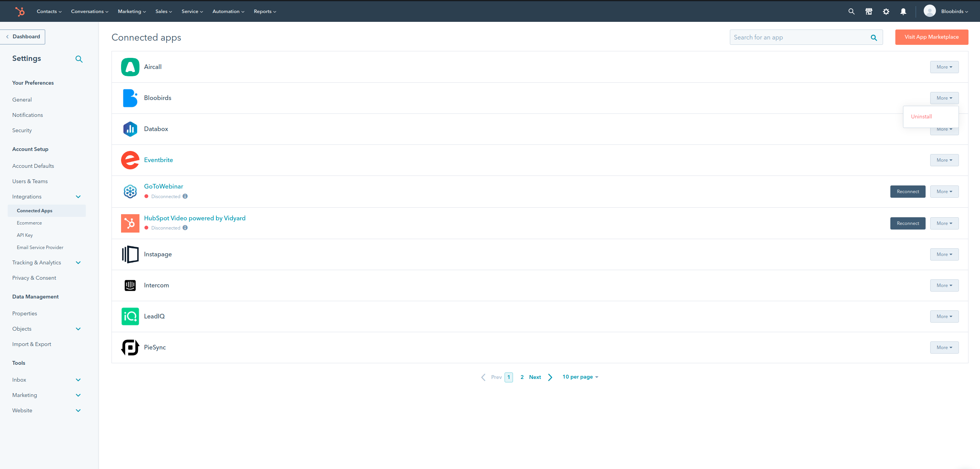Image resolution: width=980 pixels, height=469 pixels.
Task: Click the next page arrow icon
Action: [550, 377]
